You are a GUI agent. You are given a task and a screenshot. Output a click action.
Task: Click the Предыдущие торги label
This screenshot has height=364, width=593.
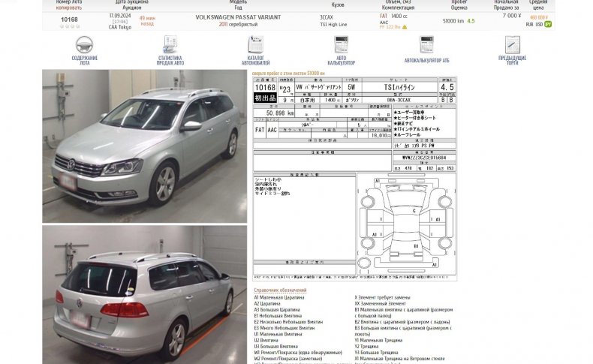(513, 61)
